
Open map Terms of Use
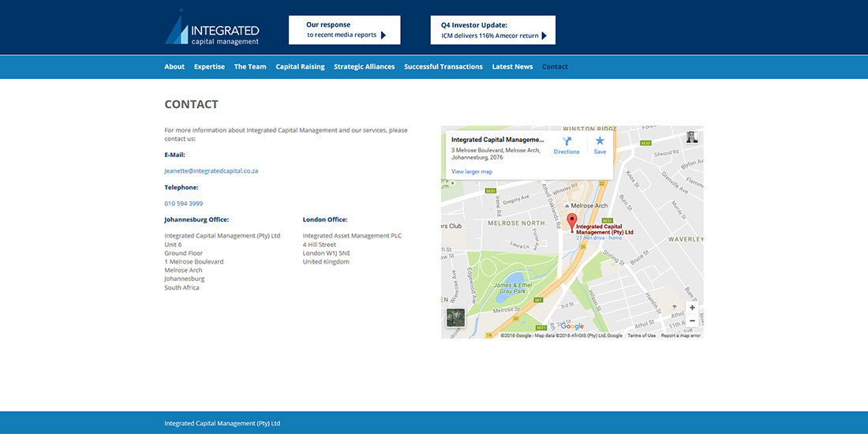click(x=642, y=335)
